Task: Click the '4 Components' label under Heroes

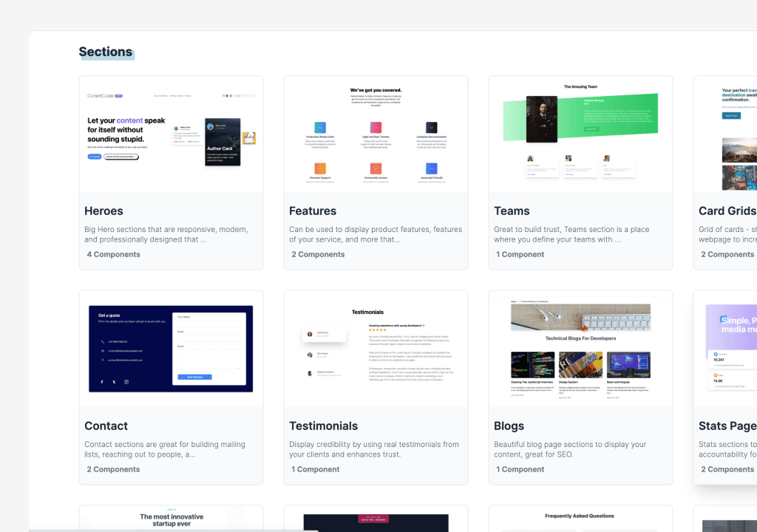Action: click(113, 254)
